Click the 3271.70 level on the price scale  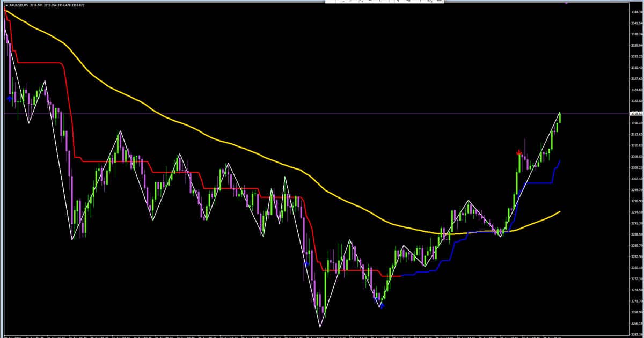pos(636,301)
